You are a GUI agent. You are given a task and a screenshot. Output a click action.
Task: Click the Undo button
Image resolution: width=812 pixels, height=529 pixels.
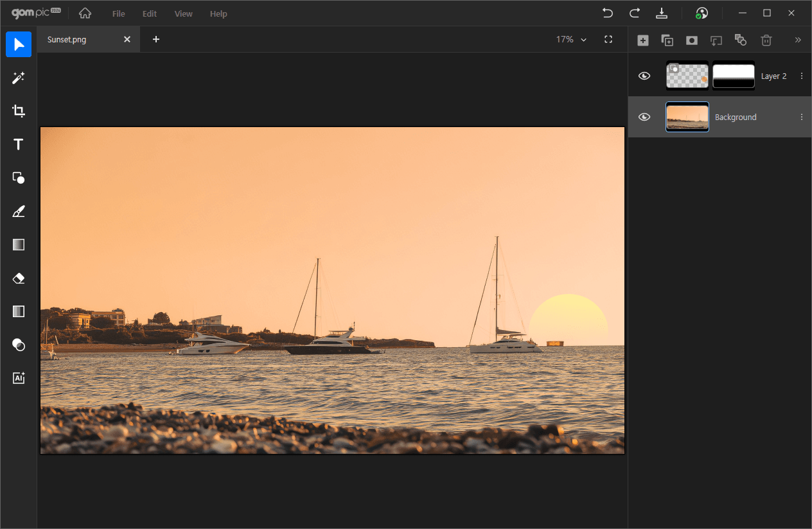[607, 13]
